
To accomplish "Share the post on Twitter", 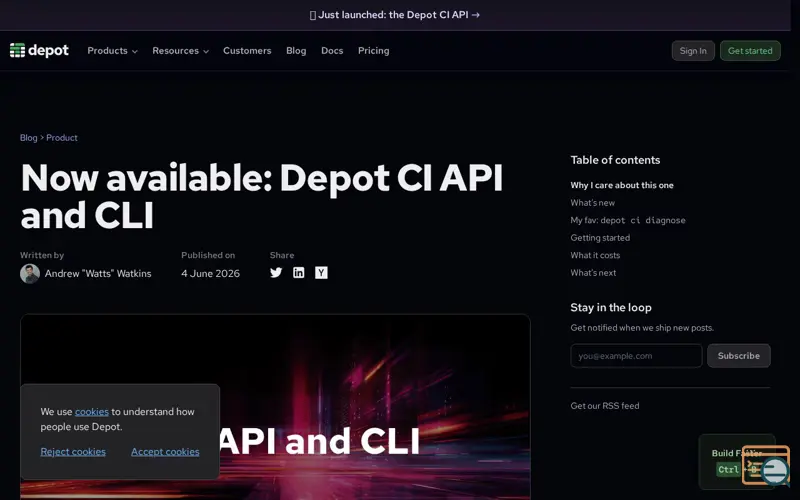I will tap(276, 272).
